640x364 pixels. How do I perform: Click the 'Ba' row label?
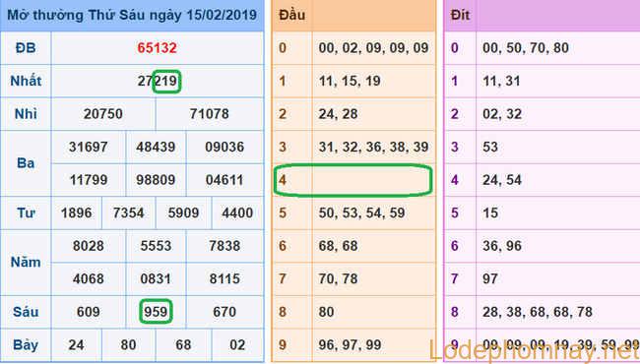pyautogui.click(x=26, y=163)
